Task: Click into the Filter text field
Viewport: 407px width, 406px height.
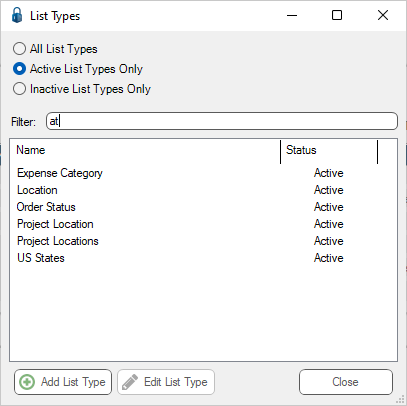Action: [222, 121]
